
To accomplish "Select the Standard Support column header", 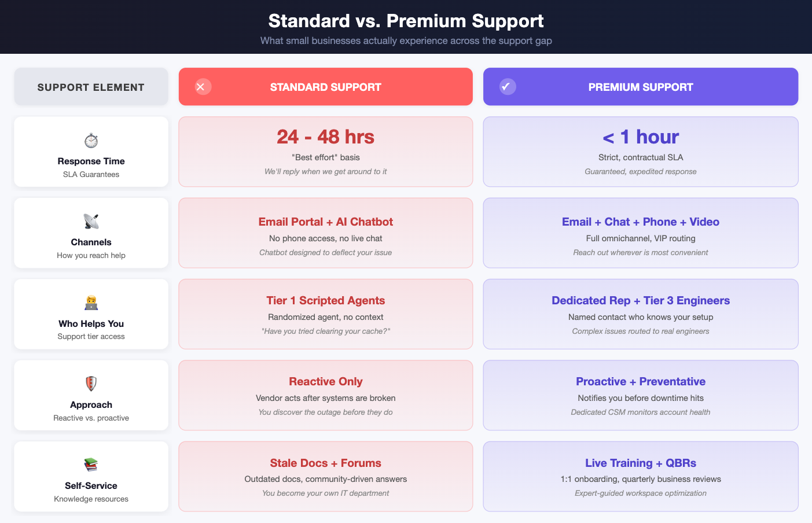I will point(325,87).
